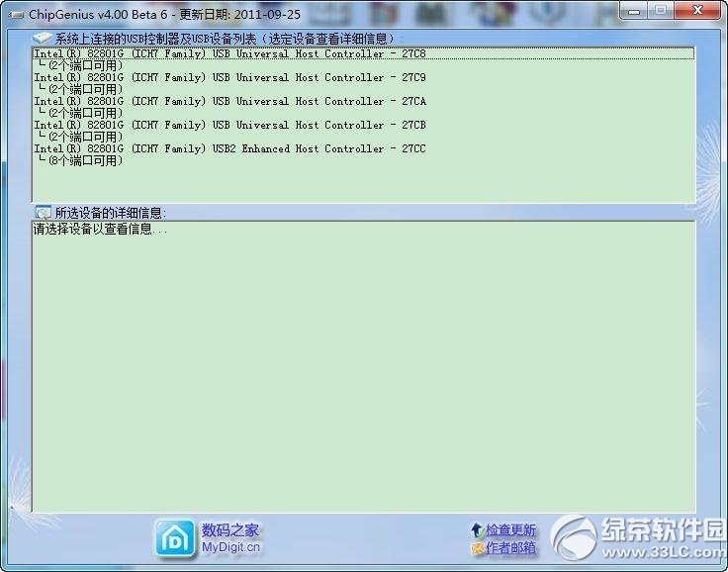Click the ChipGenius title bar app icon

tap(17, 15)
